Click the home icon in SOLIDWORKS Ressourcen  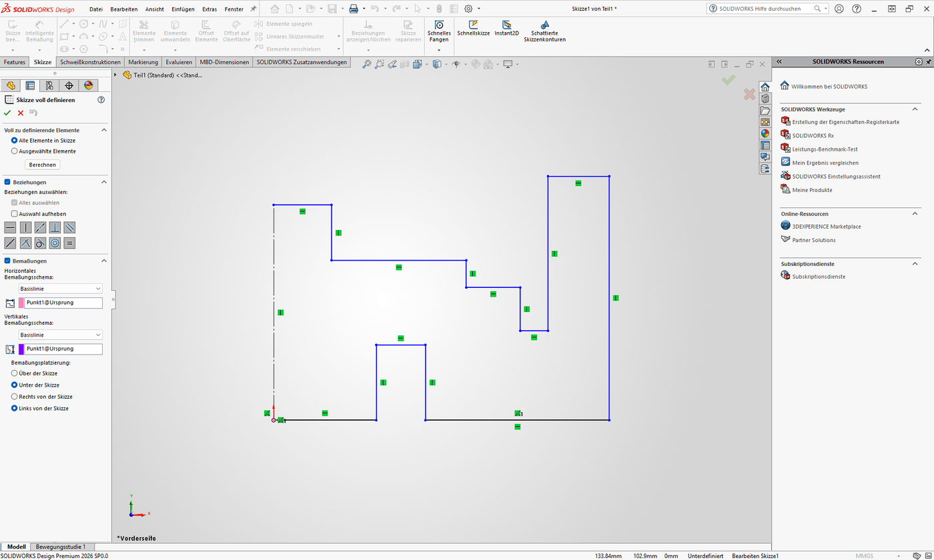point(765,86)
